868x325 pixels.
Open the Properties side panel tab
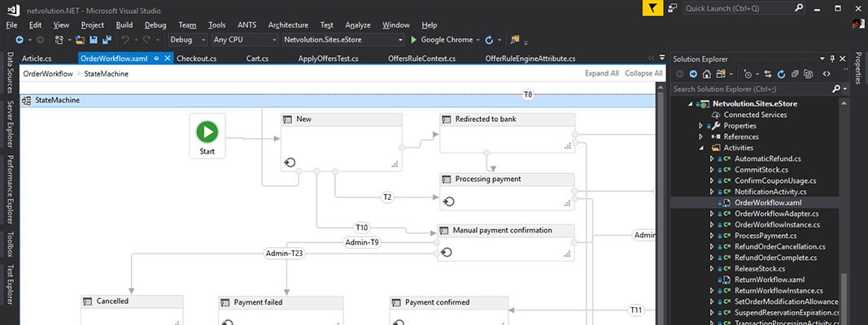tap(858, 68)
